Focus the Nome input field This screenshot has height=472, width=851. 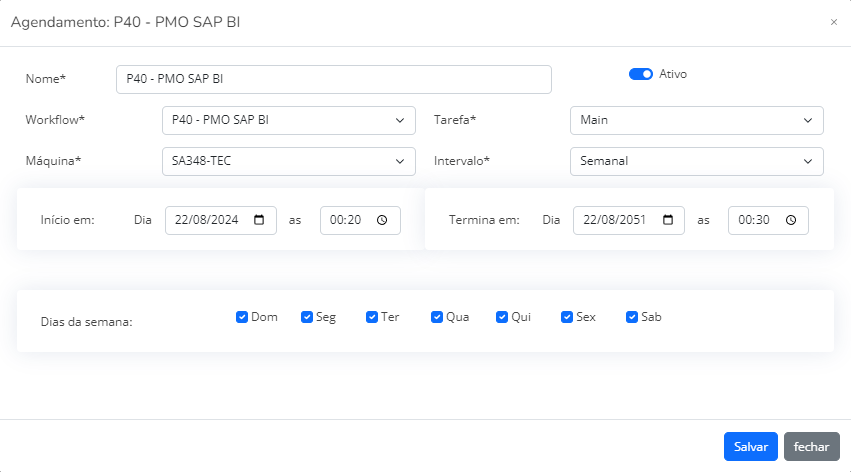(x=334, y=79)
